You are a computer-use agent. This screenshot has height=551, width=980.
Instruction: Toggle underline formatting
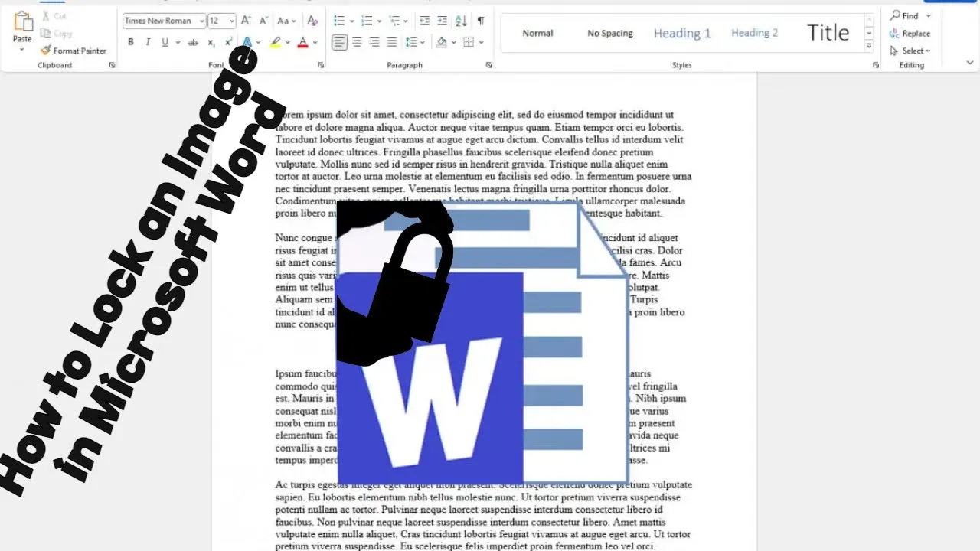click(165, 42)
